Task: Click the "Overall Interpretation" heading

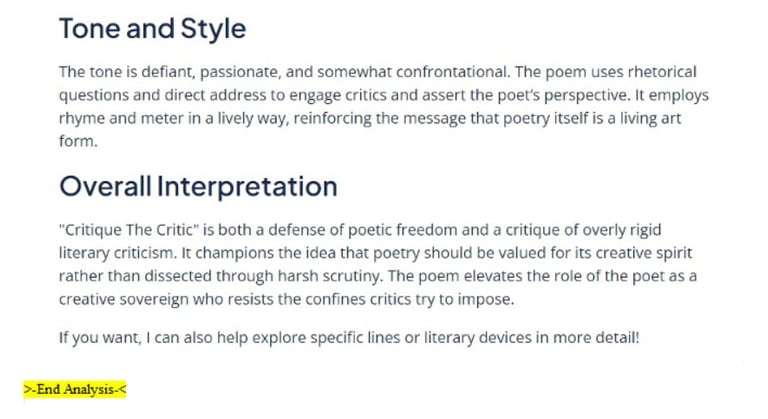Action: pyautogui.click(x=198, y=186)
